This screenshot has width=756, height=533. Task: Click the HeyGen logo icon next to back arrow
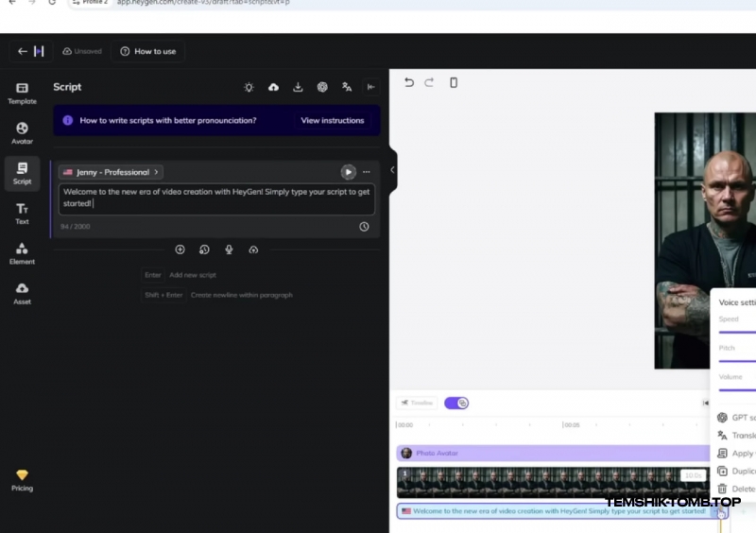tap(39, 51)
